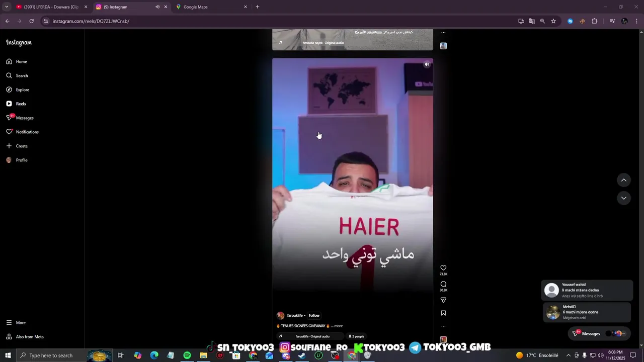Open Notifications in the sidebar

22,132
